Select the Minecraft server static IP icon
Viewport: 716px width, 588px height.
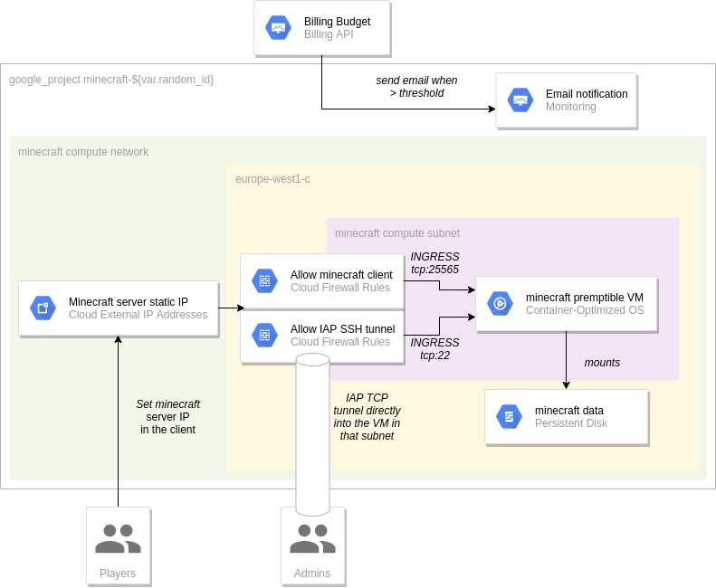click(x=43, y=308)
